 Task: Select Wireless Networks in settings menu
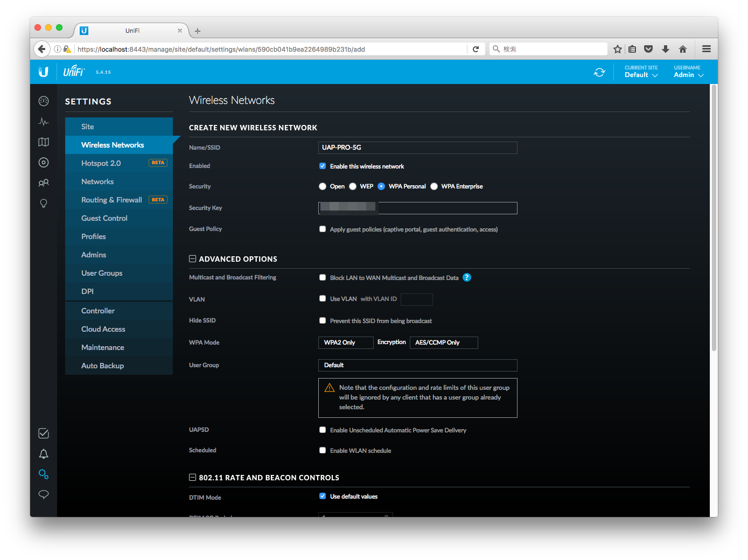pyautogui.click(x=119, y=145)
